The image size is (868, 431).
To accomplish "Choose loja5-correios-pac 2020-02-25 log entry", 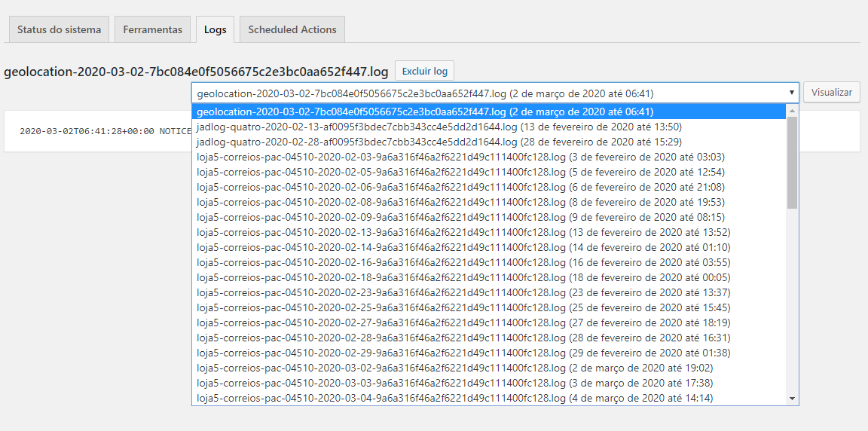I will 463,307.
